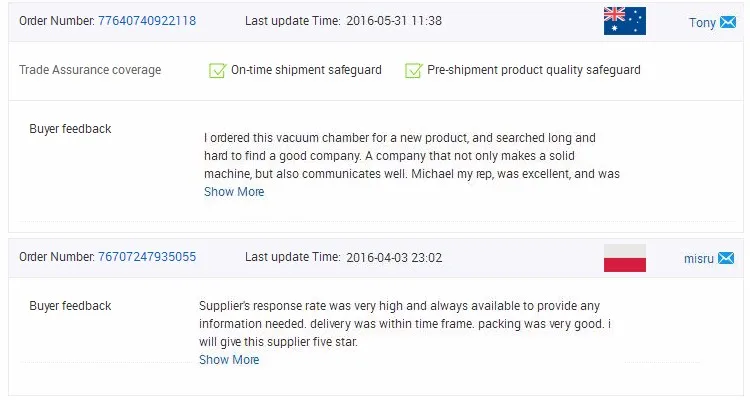The width and height of the screenshot is (750, 400).
Task: Click the 2016-04-03 23:02 update time
Action: click(x=394, y=257)
